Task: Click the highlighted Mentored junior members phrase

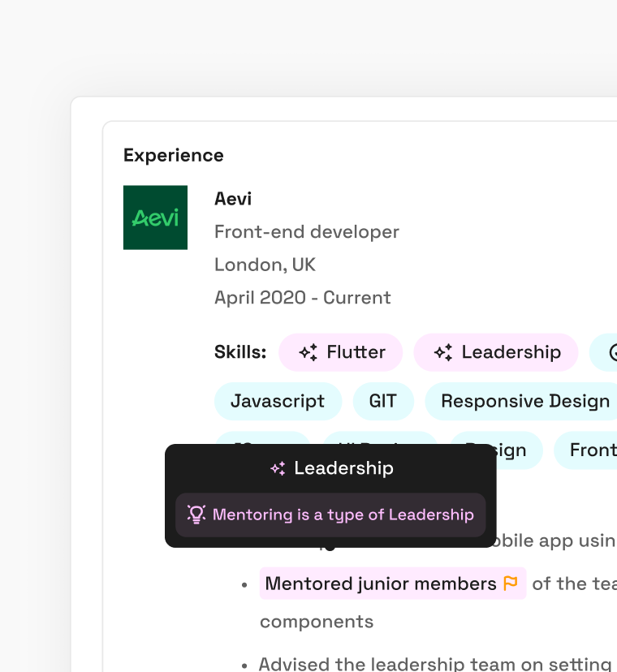Action: click(393, 584)
